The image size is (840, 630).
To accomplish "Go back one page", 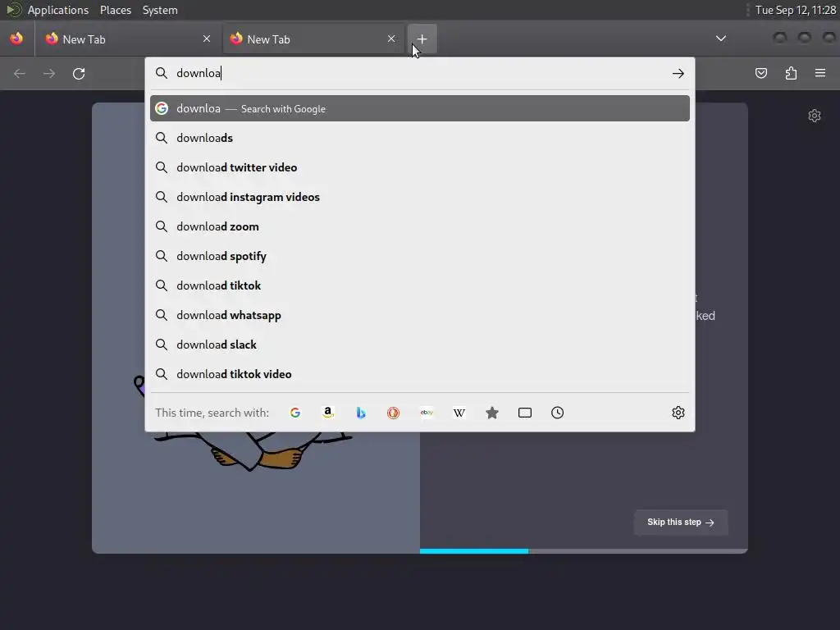I will tap(20, 73).
